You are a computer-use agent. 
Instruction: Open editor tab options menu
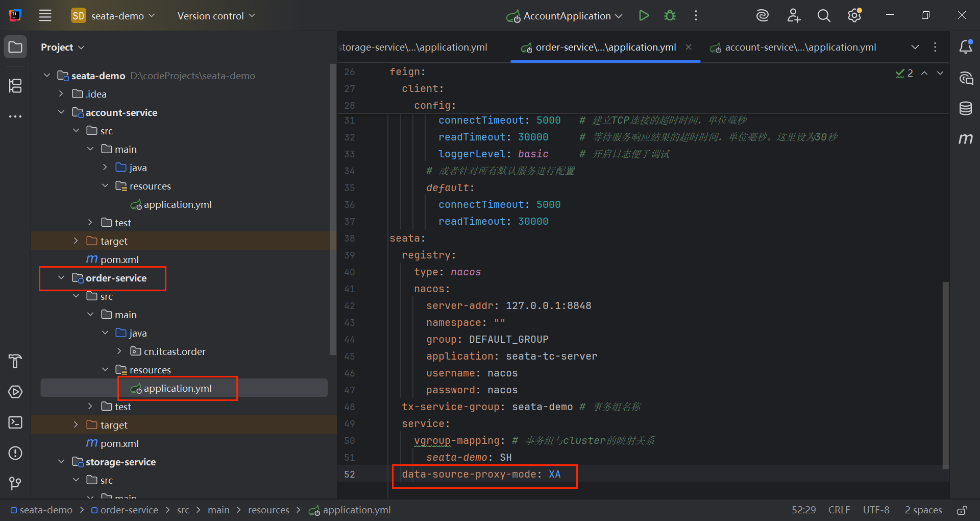tap(935, 47)
